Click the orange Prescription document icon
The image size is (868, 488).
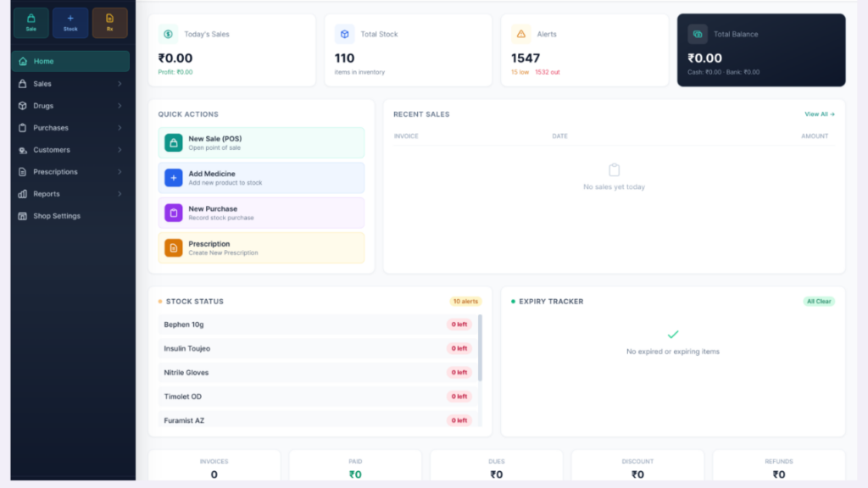[173, 248]
